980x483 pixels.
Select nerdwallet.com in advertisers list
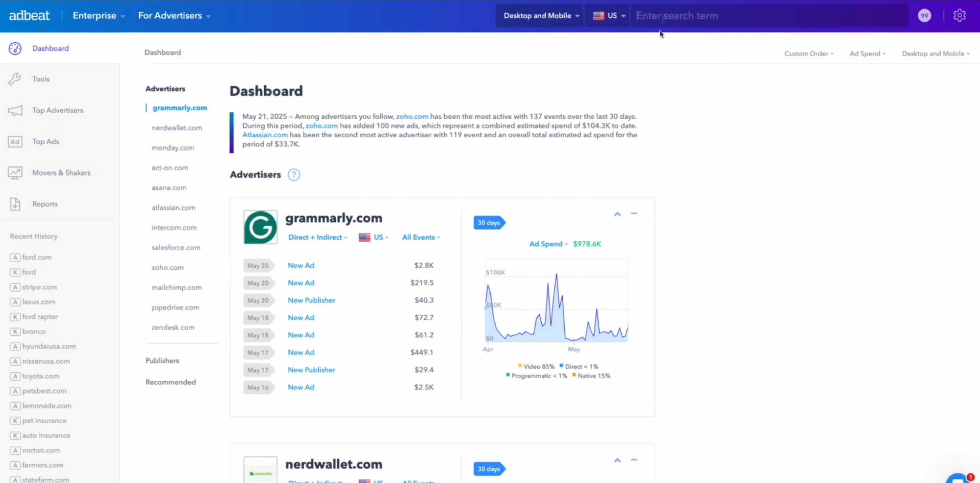click(x=176, y=127)
